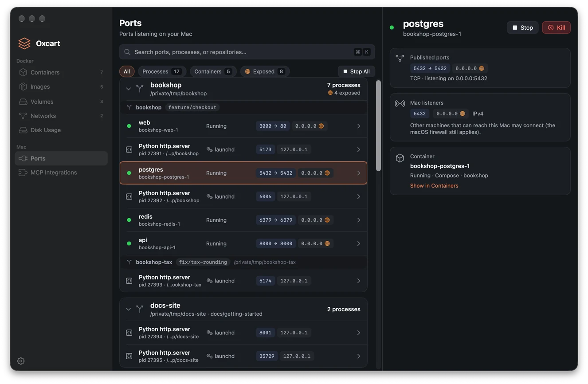This screenshot has height=384, width=588.
Task: Stop the postgres container
Action: 523,27
